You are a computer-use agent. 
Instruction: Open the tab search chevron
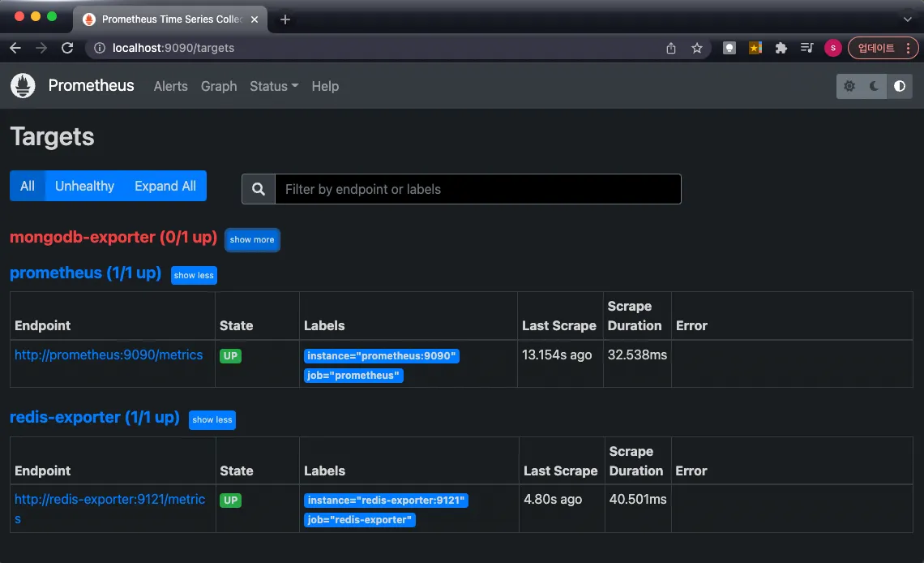(x=908, y=19)
